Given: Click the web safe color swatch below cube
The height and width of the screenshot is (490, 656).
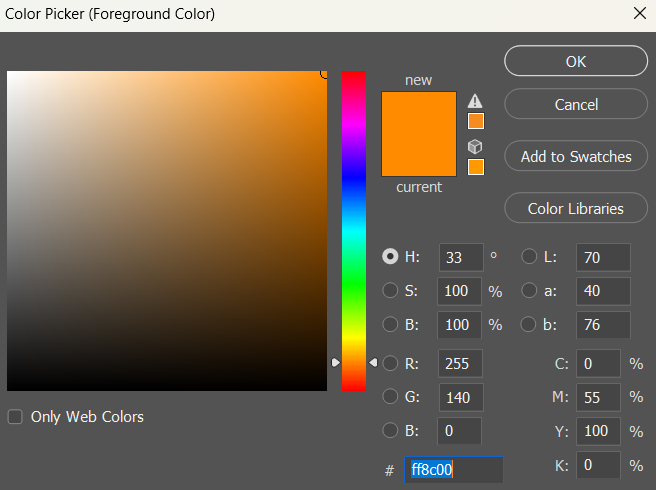Looking at the screenshot, I should (476, 167).
